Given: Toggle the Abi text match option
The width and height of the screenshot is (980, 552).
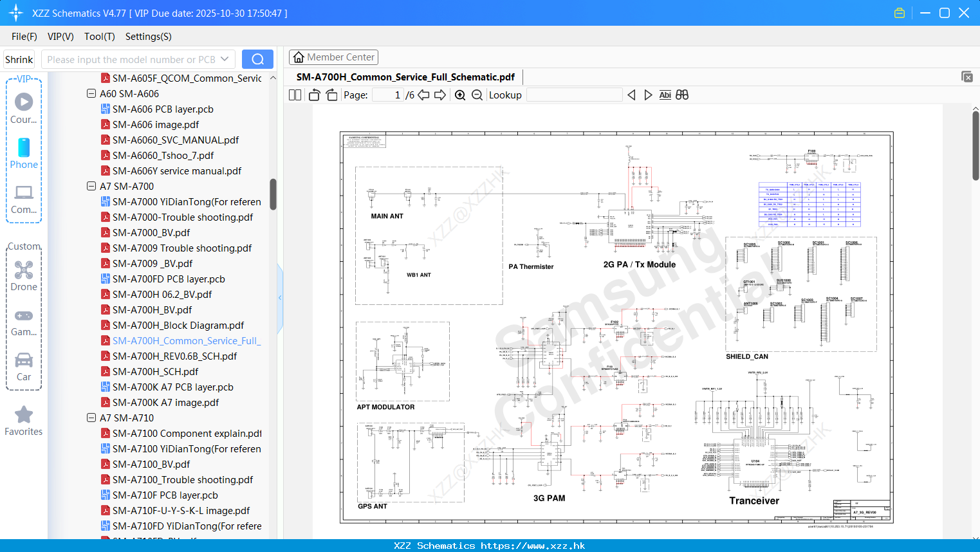Looking at the screenshot, I should [x=665, y=95].
